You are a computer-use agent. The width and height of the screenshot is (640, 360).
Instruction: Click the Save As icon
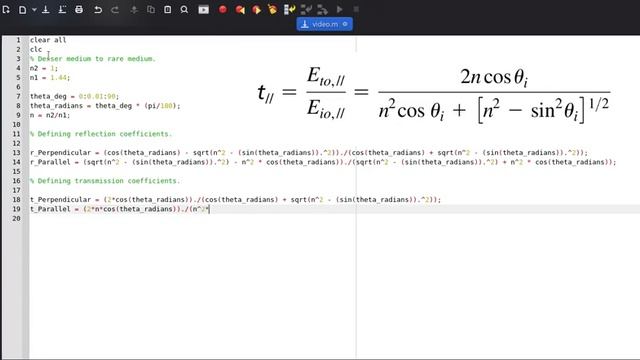[62, 9]
